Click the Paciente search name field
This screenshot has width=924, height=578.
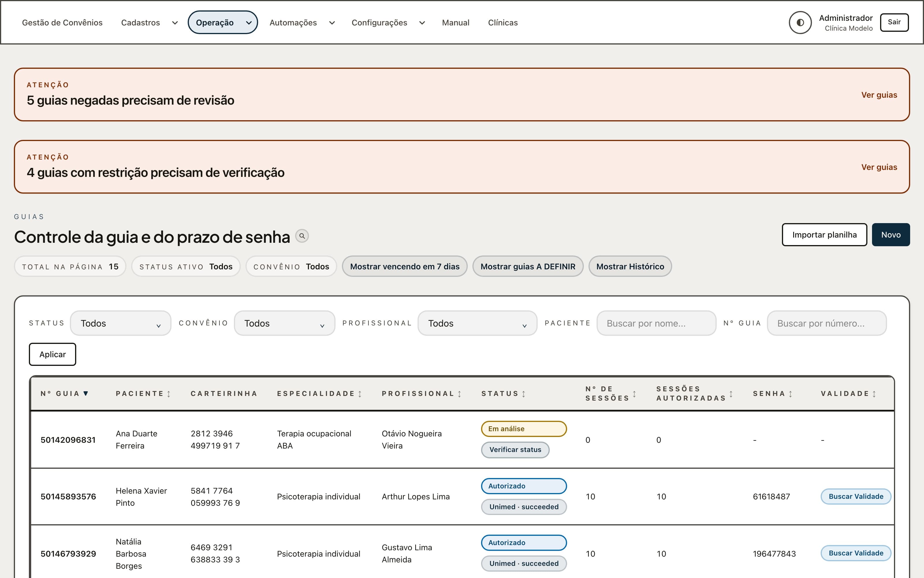click(656, 323)
